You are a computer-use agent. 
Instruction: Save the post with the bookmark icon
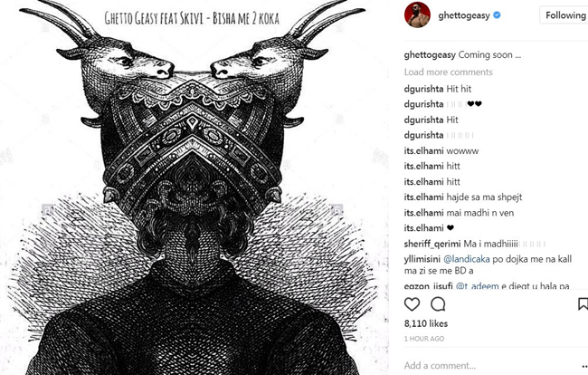(583, 304)
